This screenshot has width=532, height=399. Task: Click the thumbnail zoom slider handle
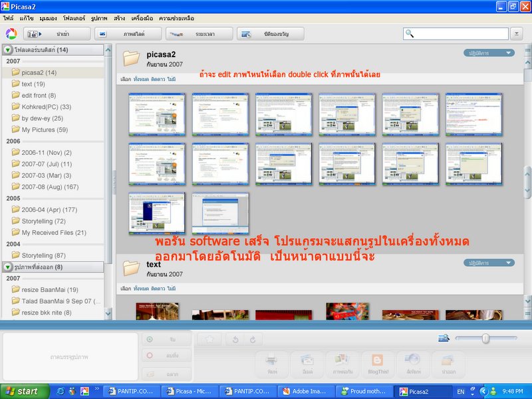pyautogui.click(x=485, y=338)
